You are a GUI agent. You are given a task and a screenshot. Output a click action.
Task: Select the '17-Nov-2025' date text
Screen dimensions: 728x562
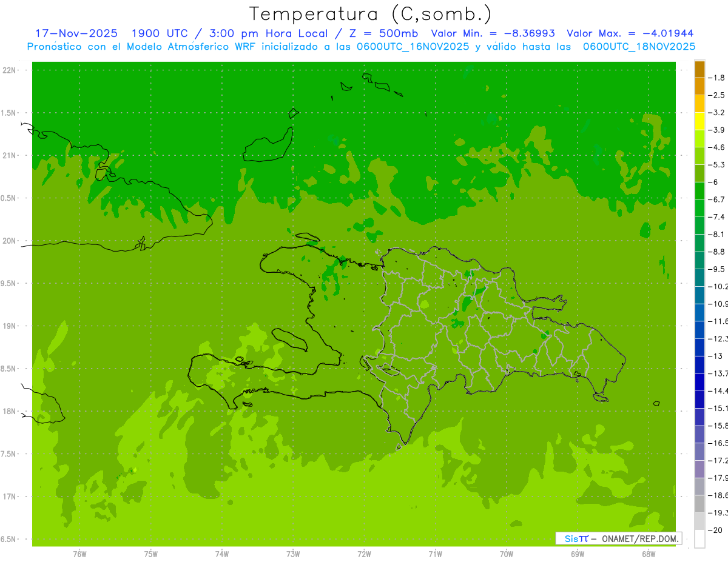click(x=76, y=33)
